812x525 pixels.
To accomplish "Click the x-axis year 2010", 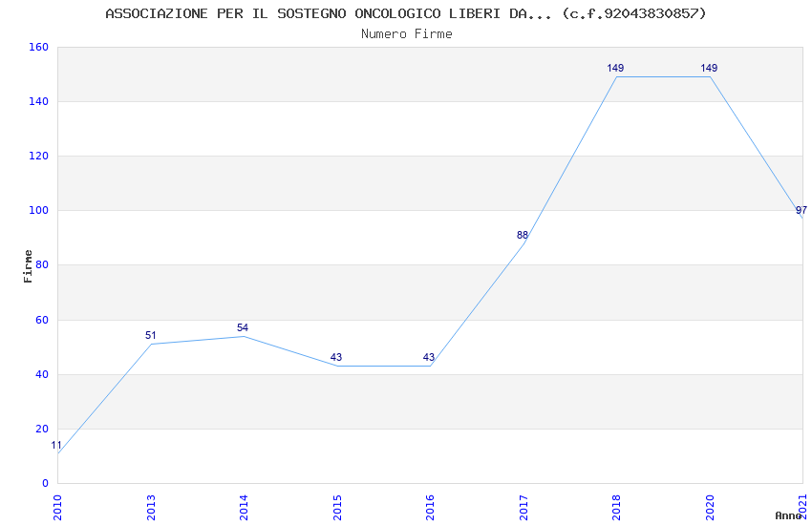I will (57, 508).
